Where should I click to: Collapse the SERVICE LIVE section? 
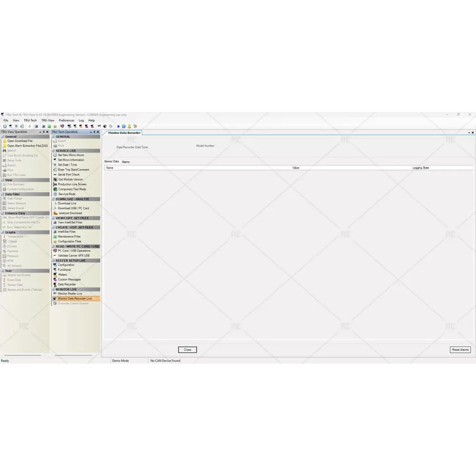click(x=53, y=150)
